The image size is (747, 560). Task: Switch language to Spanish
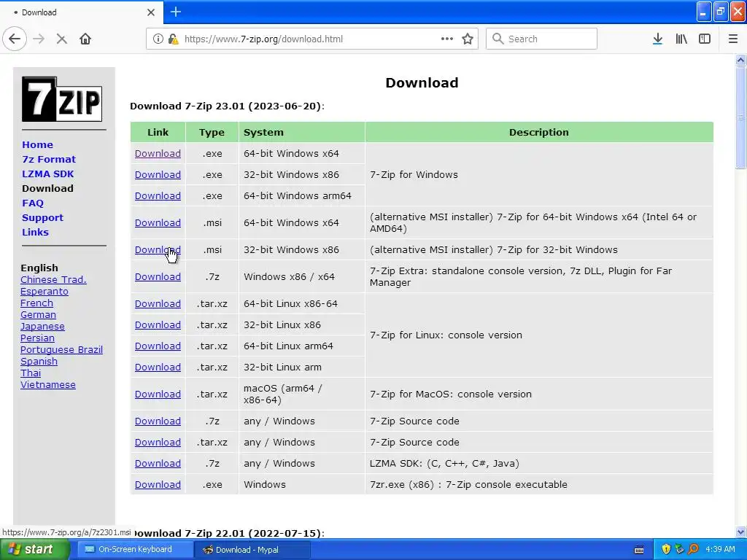pos(39,362)
